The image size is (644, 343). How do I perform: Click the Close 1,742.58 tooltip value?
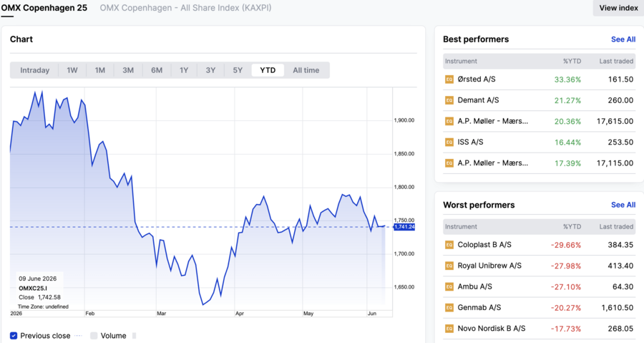click(x=39, y=297)
